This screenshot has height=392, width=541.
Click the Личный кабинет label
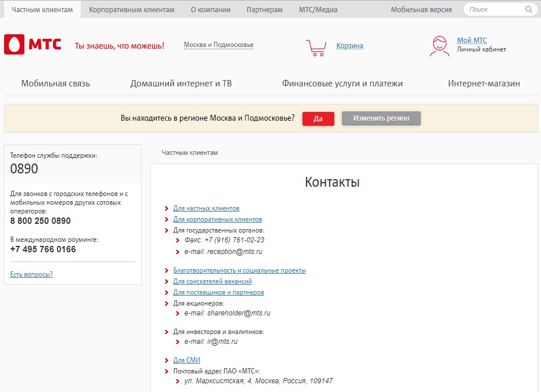pos(481,49)
